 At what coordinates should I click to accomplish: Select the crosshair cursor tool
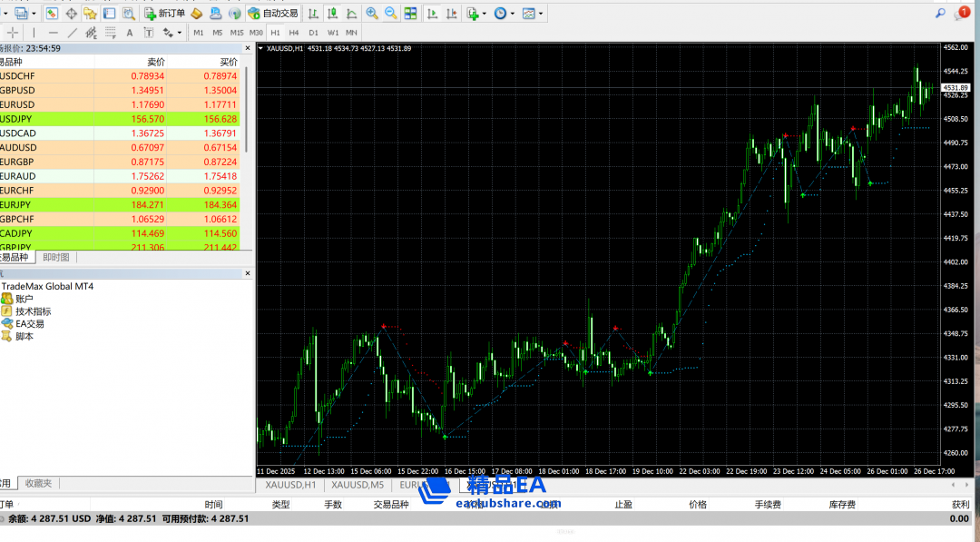coord(13,33)
